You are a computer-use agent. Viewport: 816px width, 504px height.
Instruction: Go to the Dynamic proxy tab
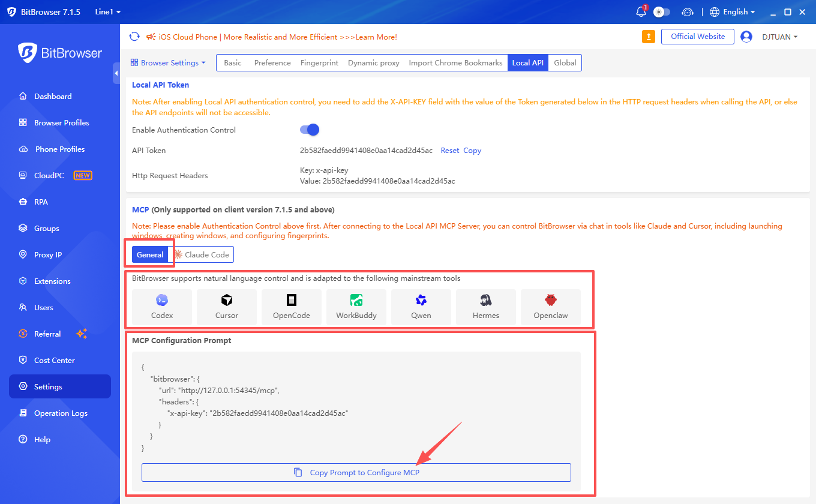pyautogui.click(x=374, y=63)
